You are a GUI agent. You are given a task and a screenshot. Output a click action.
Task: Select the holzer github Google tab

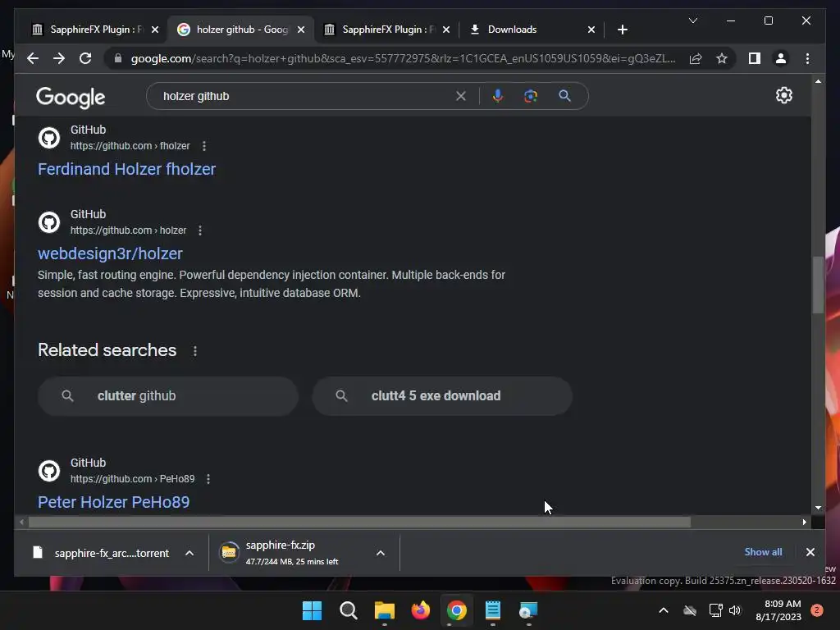tap(239, 30)
